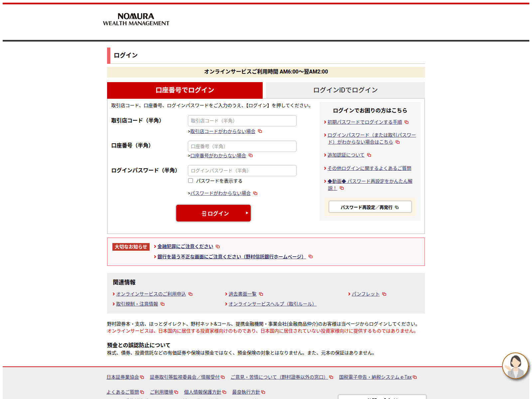Click external-link icon after 国税電子申告 e-Tax
The width and height of the screenshot is (532, 399).
click(415, 377)
